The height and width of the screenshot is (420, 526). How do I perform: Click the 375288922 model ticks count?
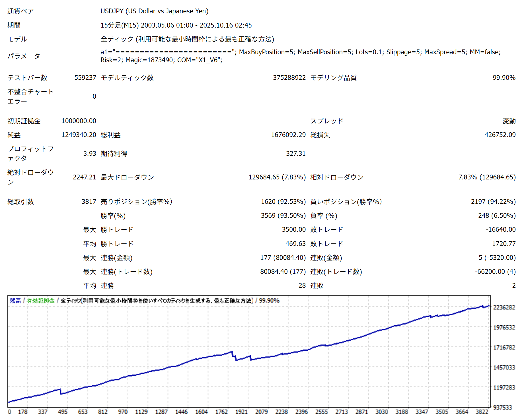(289, 78)
